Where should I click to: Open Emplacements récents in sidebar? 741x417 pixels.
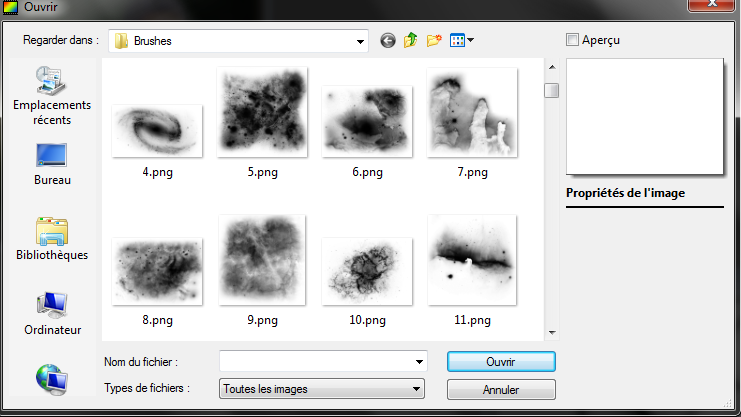coord(52,96)
